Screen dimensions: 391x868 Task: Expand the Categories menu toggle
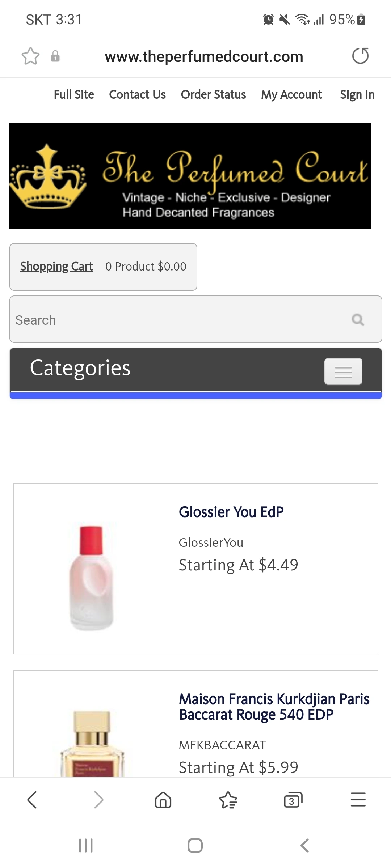[x=343, y=371]
